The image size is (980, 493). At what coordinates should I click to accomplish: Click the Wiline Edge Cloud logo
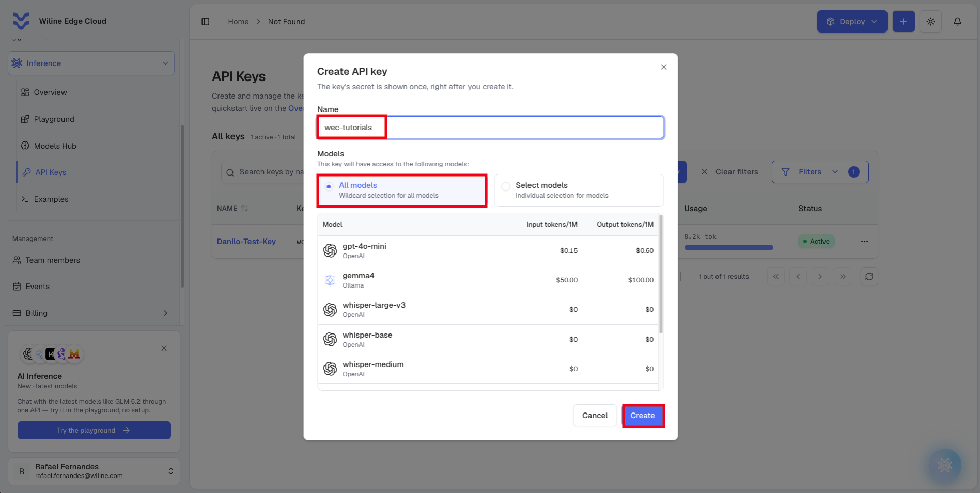coord(21,21)
